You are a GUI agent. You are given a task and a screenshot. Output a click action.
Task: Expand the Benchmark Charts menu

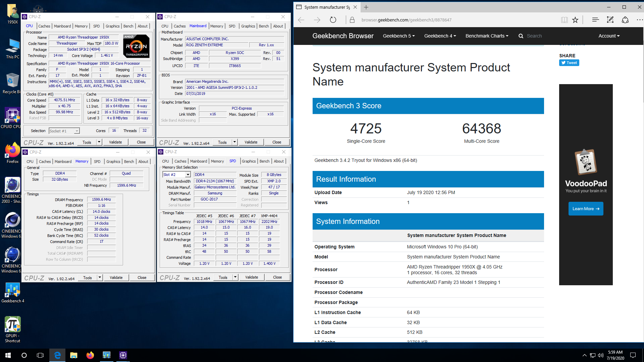[487, 36]
